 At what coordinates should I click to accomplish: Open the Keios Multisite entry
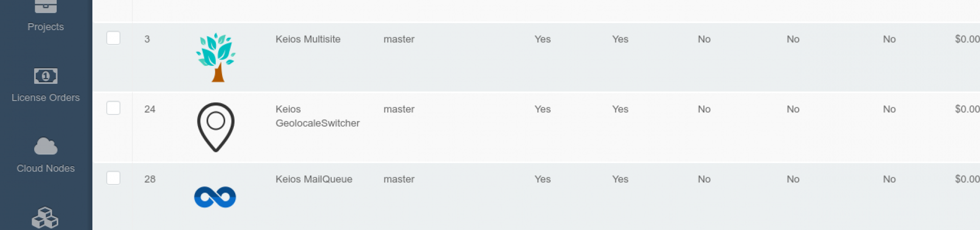coord(308,39)
